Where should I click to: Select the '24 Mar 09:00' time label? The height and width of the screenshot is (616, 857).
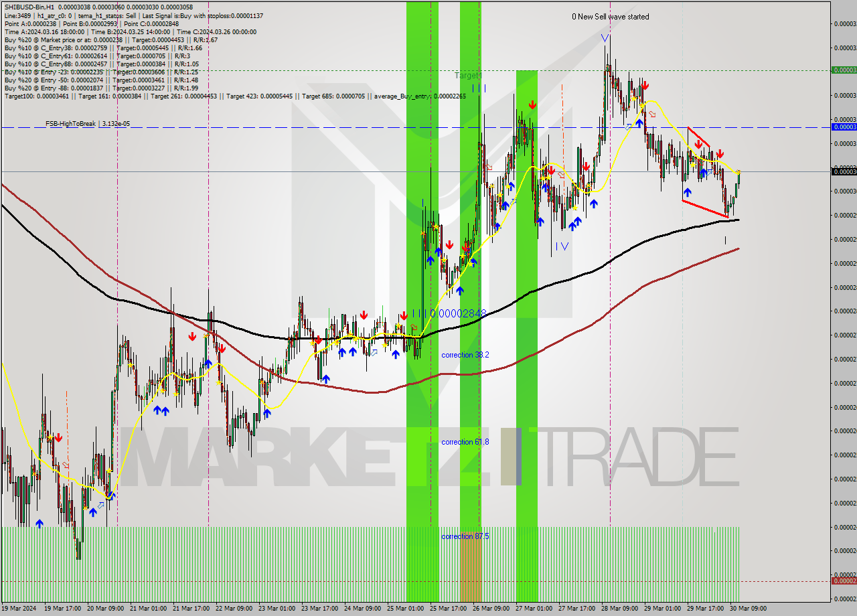(x=362, y=609)
